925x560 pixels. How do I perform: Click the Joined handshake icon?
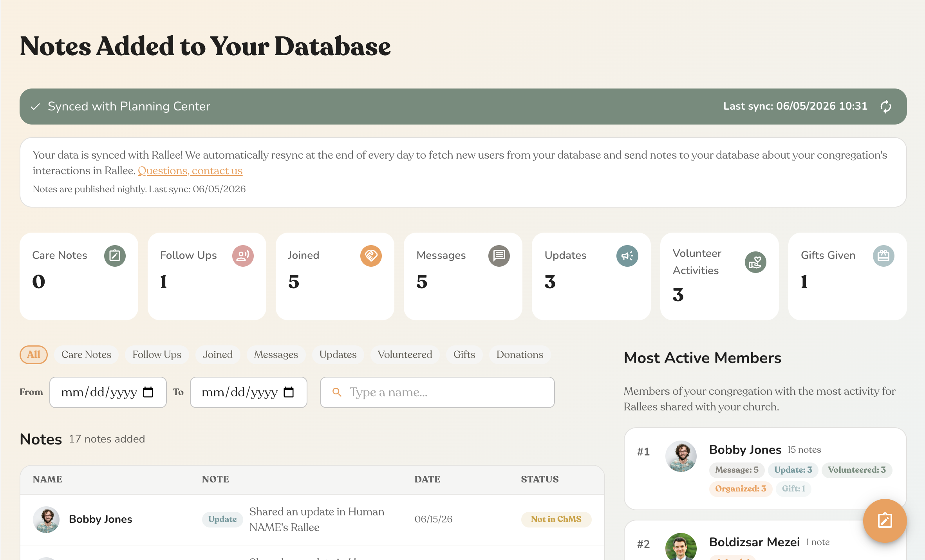pos(371,256)
